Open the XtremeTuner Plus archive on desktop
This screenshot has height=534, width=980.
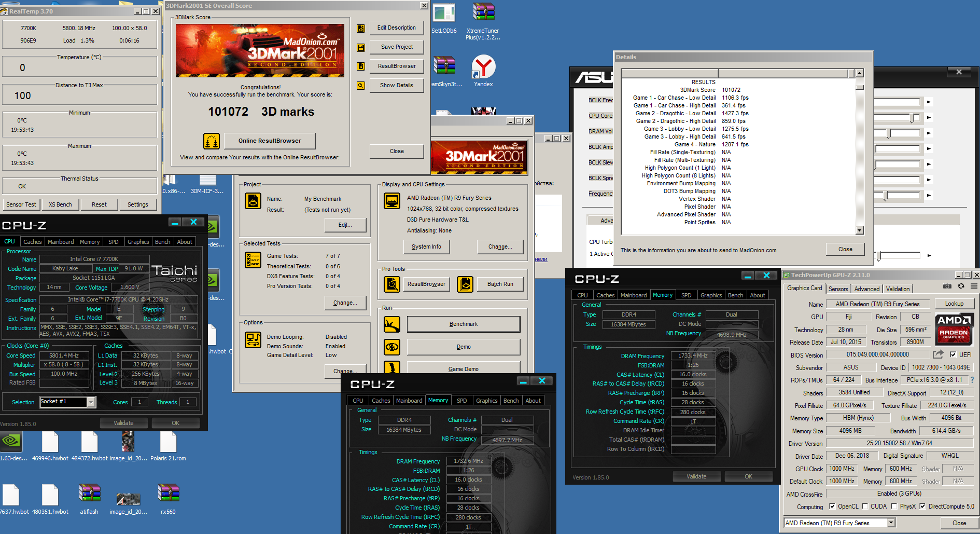(x=483, y=22)
